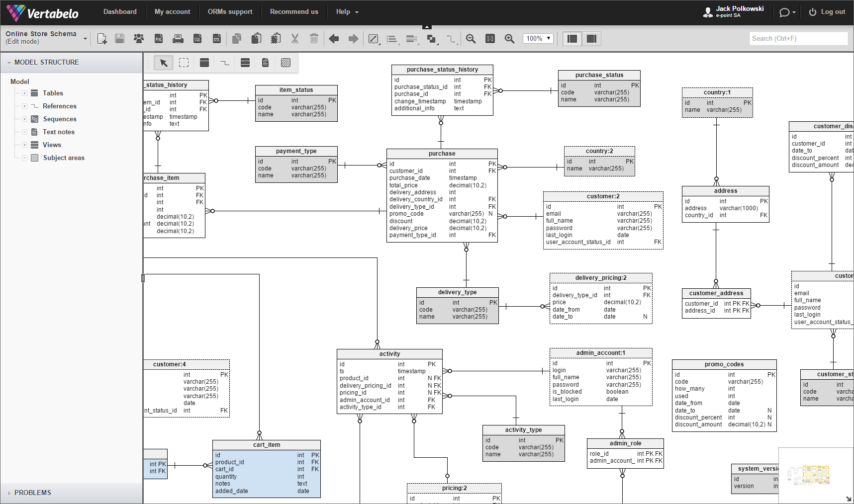
Task: Click the delivery_type table header
Action: (458, 292)
